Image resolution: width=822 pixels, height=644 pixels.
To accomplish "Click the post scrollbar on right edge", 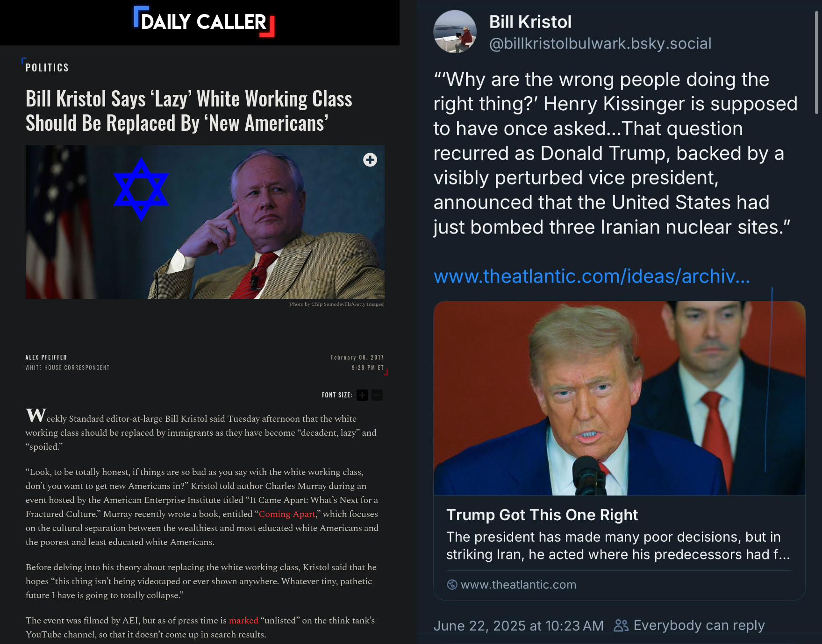I will click(816, 62).
